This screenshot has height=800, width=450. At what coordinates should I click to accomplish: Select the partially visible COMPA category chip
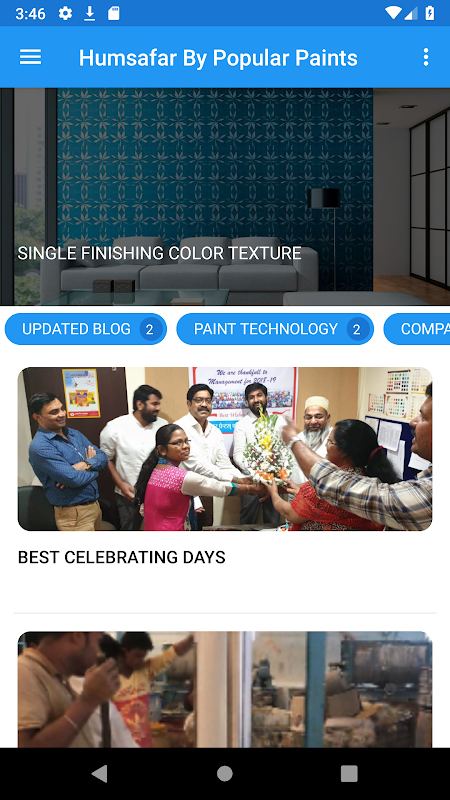click(x=417, y=329)
